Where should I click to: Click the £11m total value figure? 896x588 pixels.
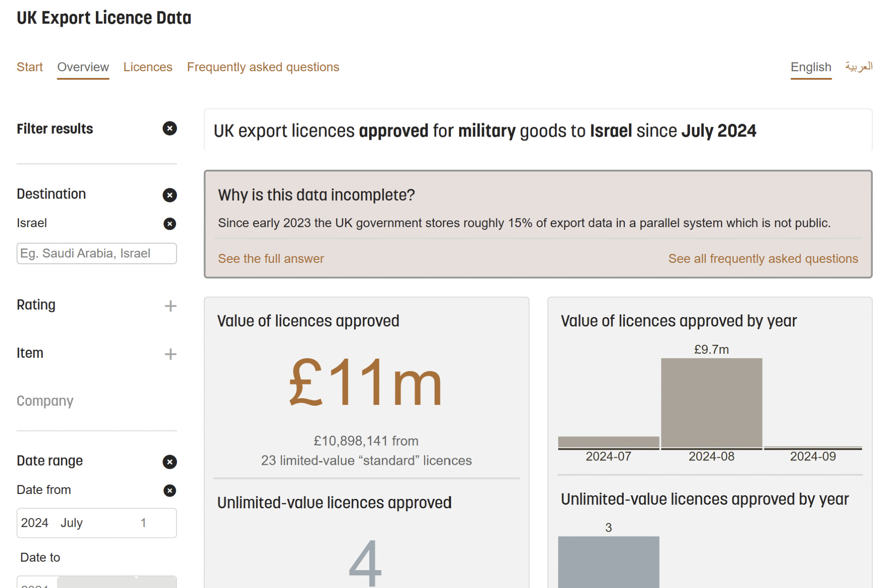point(366,382)
